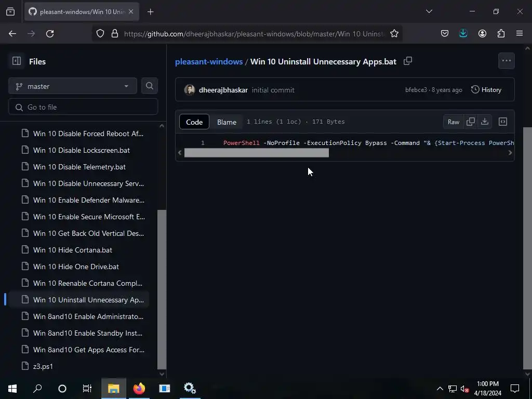View site security padlock information
532x399 pixels.
coord(115,34)
